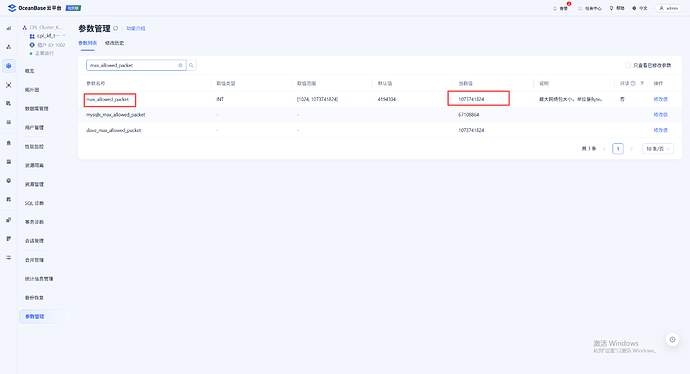
Task: Tick the 只查看已修改参数 checkbox
Action: [628, 65]
